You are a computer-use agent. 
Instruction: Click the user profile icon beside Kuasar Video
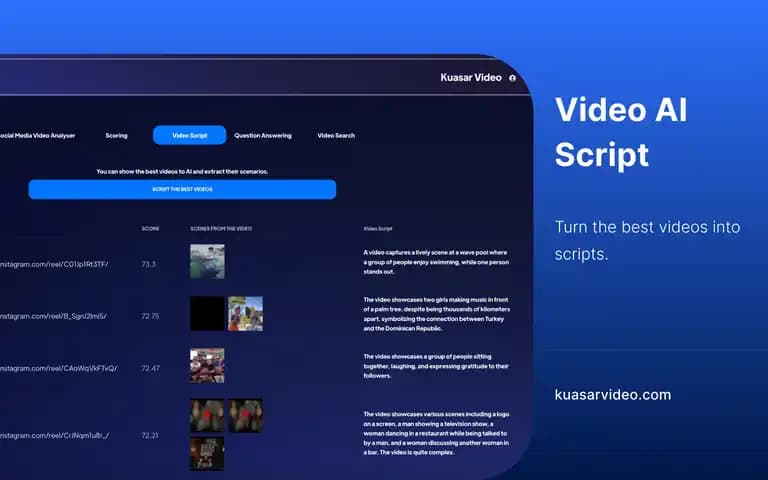(x=512, y=78)
